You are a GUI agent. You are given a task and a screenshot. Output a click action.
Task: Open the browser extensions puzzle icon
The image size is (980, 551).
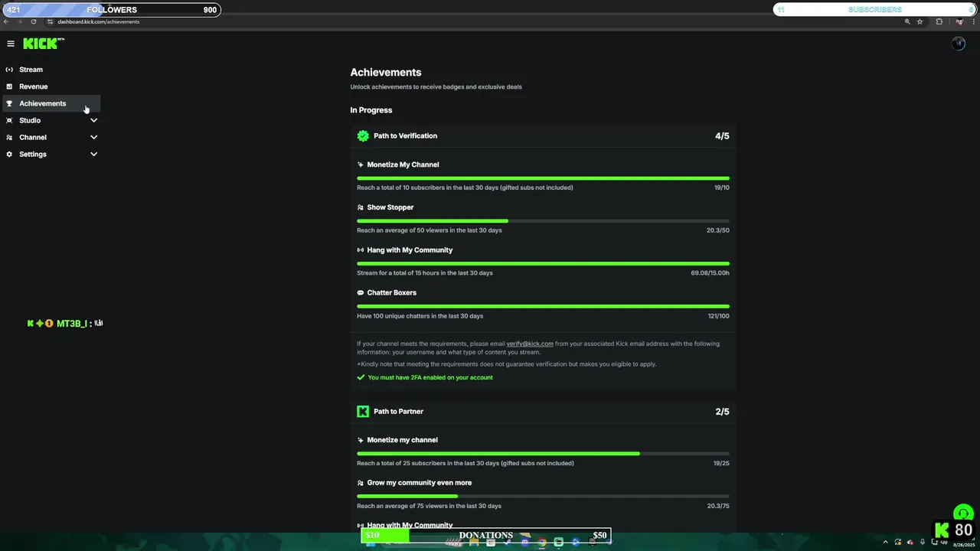tap(939, 21)
